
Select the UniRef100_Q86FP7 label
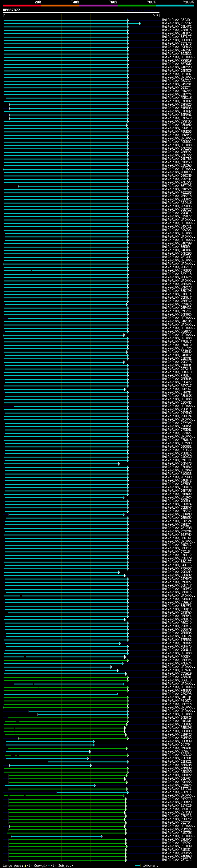177,152
